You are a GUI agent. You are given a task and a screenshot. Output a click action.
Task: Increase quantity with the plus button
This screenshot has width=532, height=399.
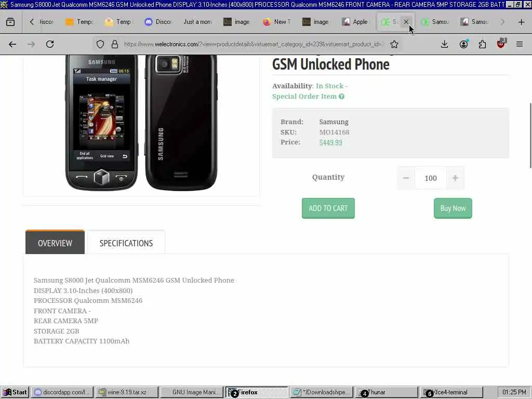click(455, 178)
